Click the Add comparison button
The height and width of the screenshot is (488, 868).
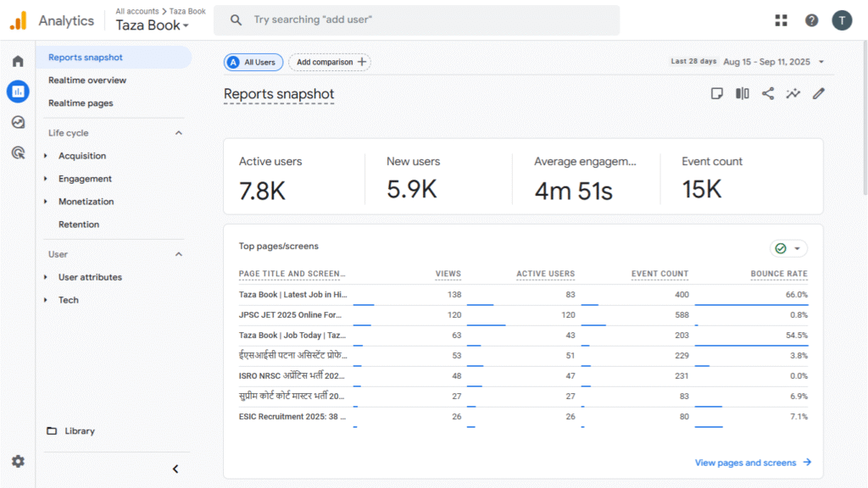(330, 62)
